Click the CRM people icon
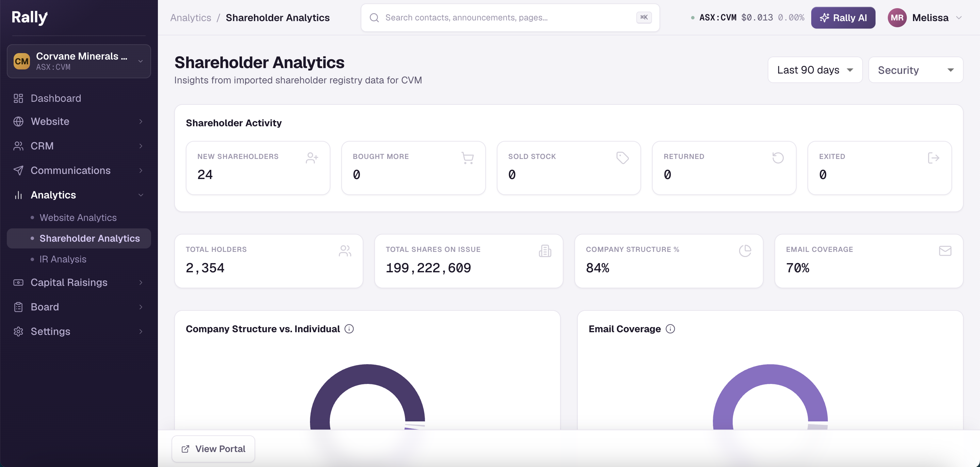The image size is (980, 467). [18, 146]
